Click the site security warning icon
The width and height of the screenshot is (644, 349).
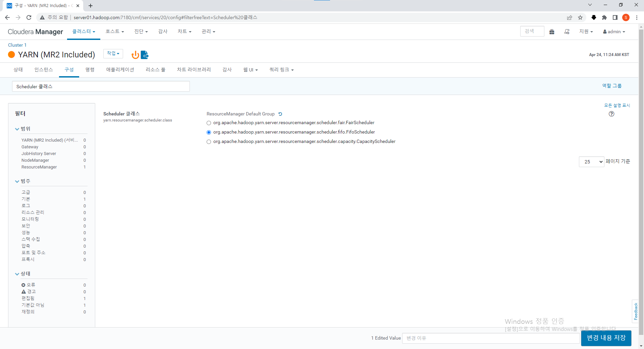(x=42, y=17)
